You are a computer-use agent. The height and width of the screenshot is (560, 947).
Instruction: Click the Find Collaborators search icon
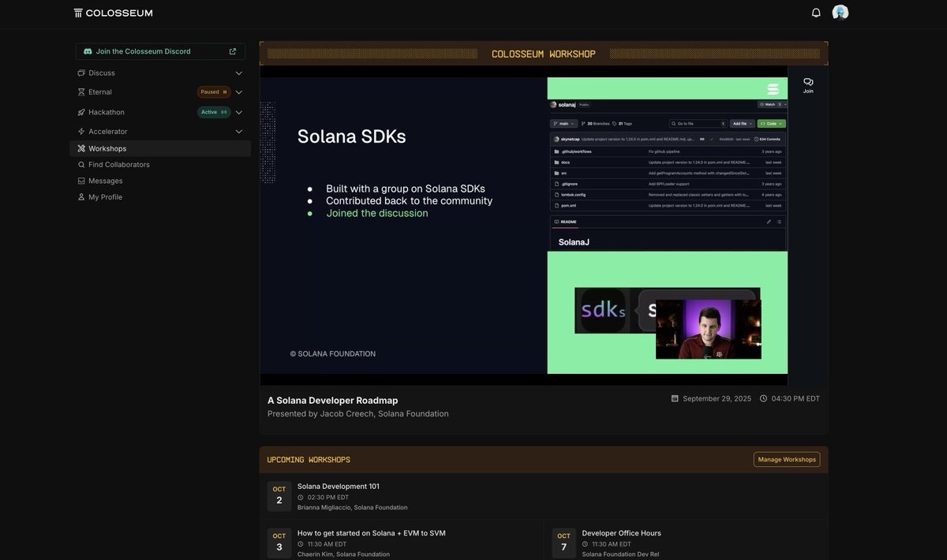click(x=81, y=165)
